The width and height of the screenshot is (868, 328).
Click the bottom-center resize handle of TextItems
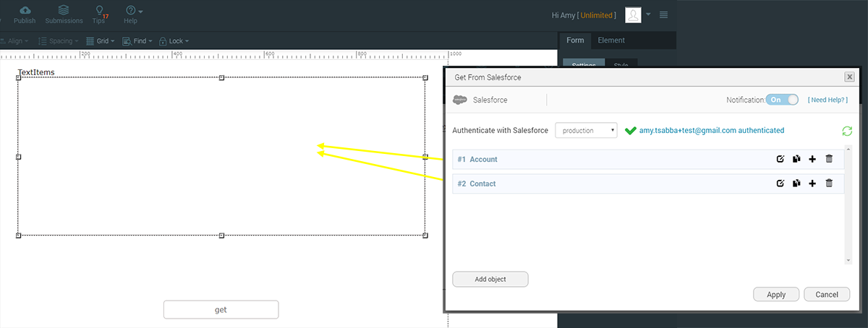pyautogui.click(x=221, y=235)
